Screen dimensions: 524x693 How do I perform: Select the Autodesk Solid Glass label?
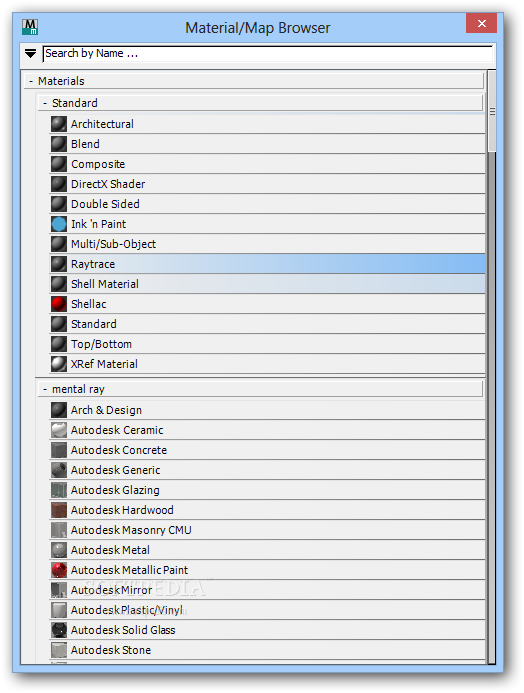click(123, 630)
